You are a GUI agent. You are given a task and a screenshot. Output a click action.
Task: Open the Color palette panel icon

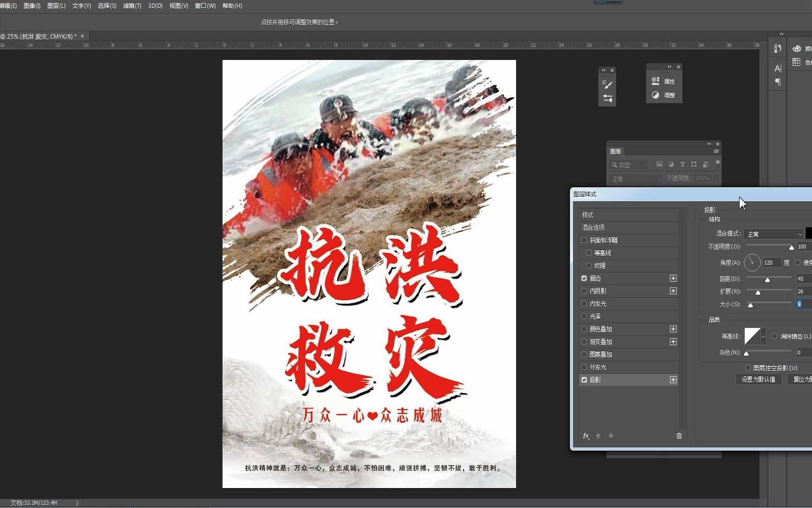click(x=797, y=48)
